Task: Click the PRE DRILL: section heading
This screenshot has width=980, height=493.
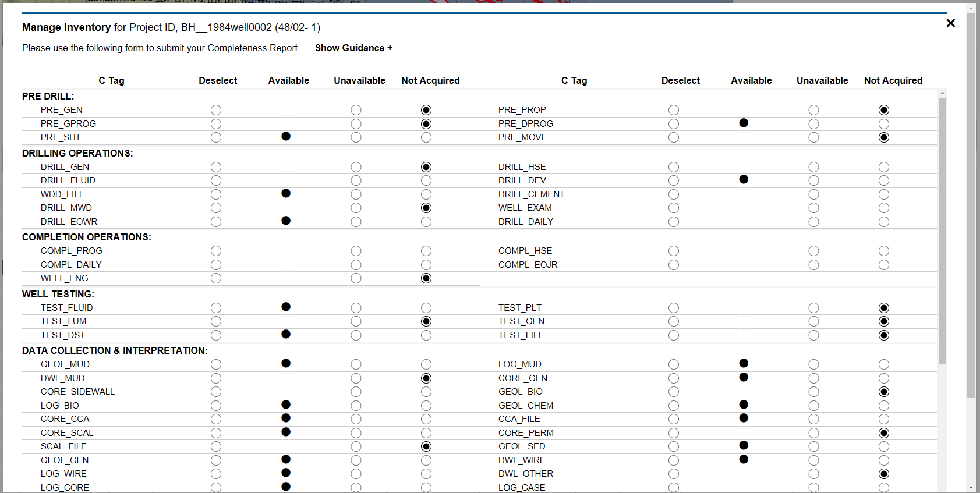Action: [48, 96]
